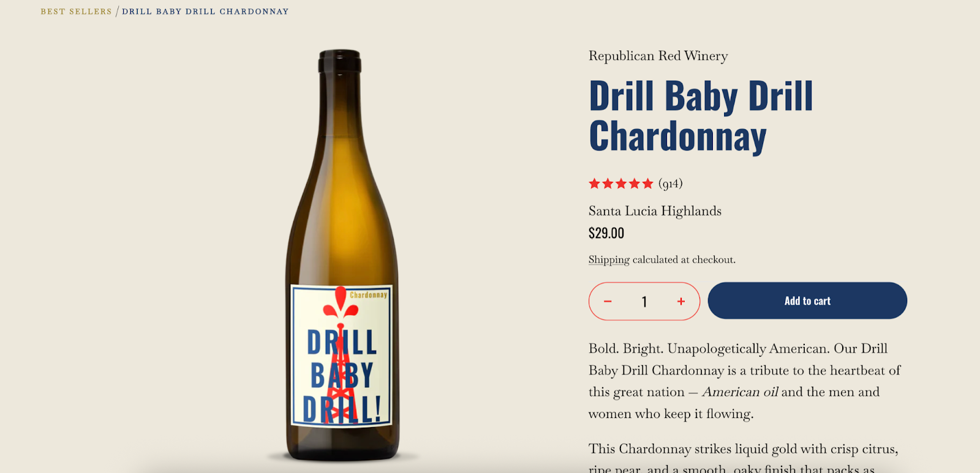Decrease quantity with the minus icon
This screenshot has height=473, width=980.
(x=608, y=301)
